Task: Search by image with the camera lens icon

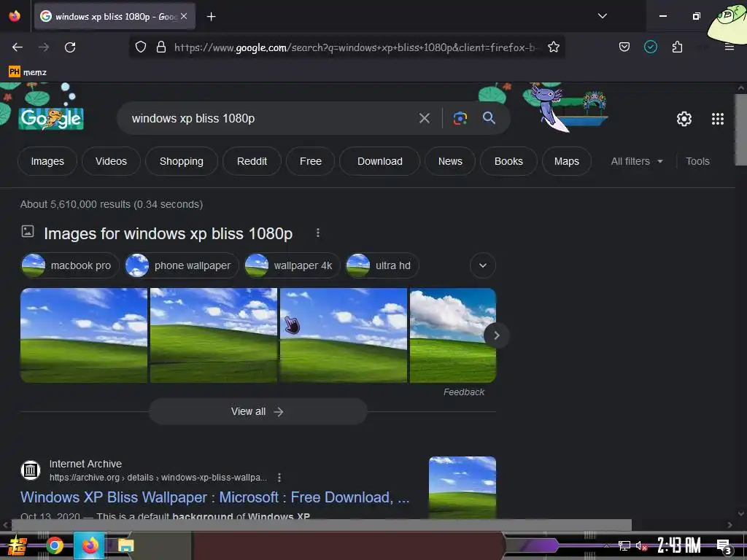Action: [x=460, y=118]
